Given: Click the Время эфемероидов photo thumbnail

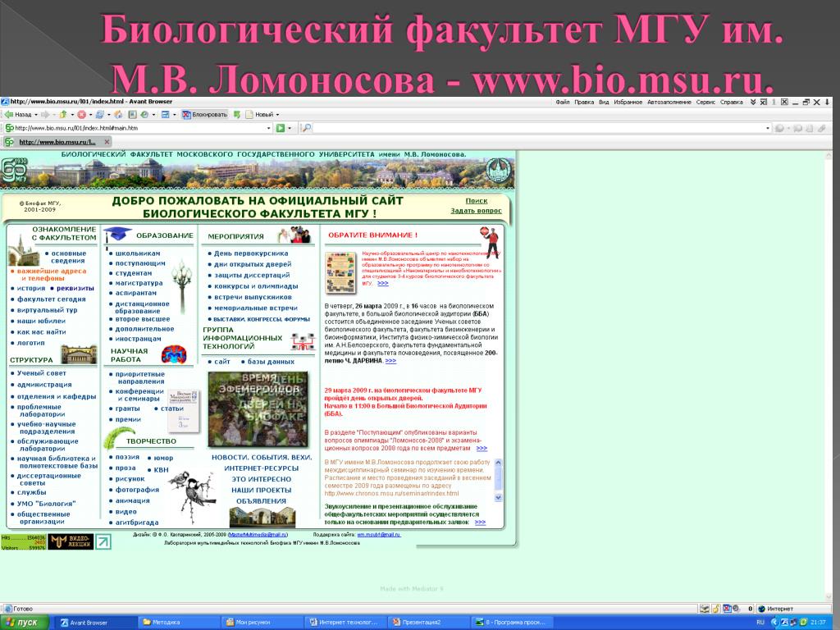Looking at the screenshot, I should (258, 409).
